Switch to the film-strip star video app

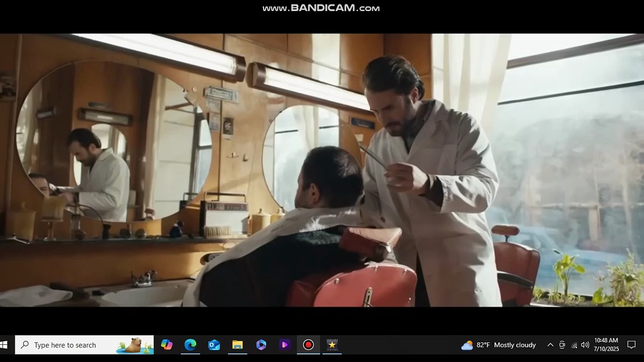pyautogui.click(x=332, y=345)
